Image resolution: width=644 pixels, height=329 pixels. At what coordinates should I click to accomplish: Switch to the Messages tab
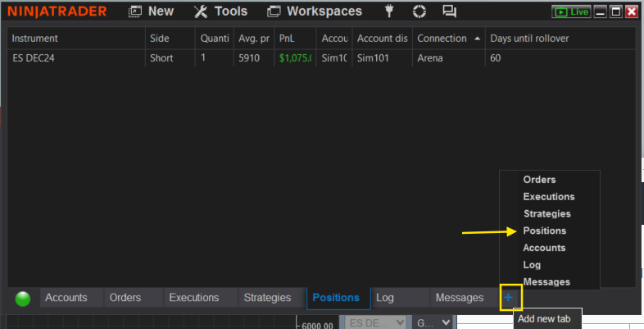pyautogui.click(x=465, y=297)
